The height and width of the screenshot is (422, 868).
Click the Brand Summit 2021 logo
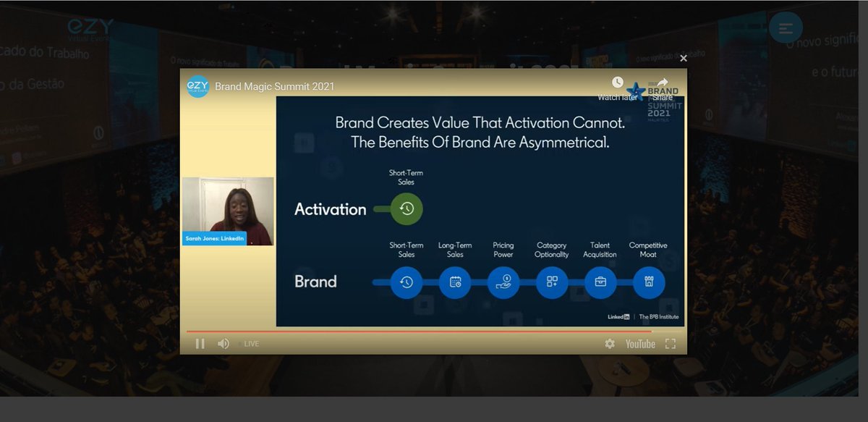(653, 100)
